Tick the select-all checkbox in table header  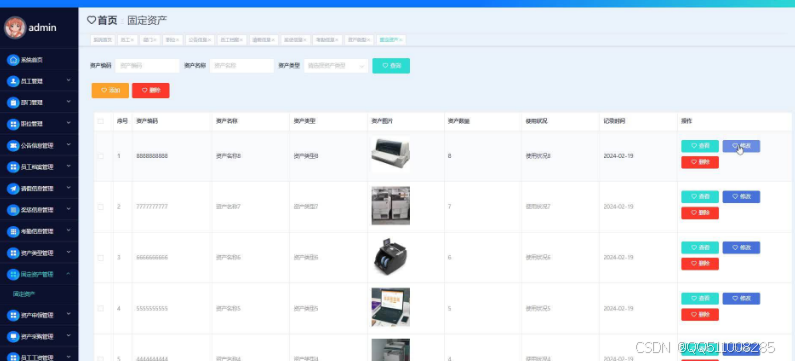100,121
